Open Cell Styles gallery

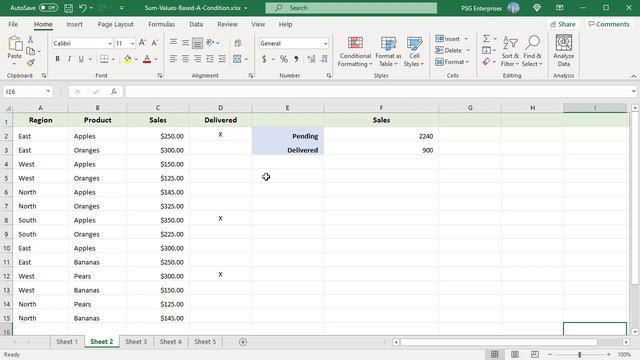tap(414, 52)
